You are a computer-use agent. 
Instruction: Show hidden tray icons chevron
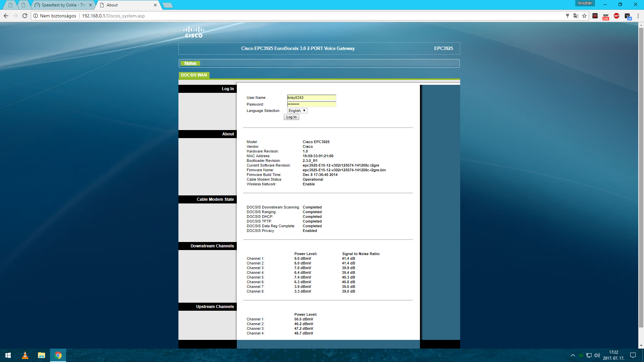pyautogui.click(x=573, y=355)
